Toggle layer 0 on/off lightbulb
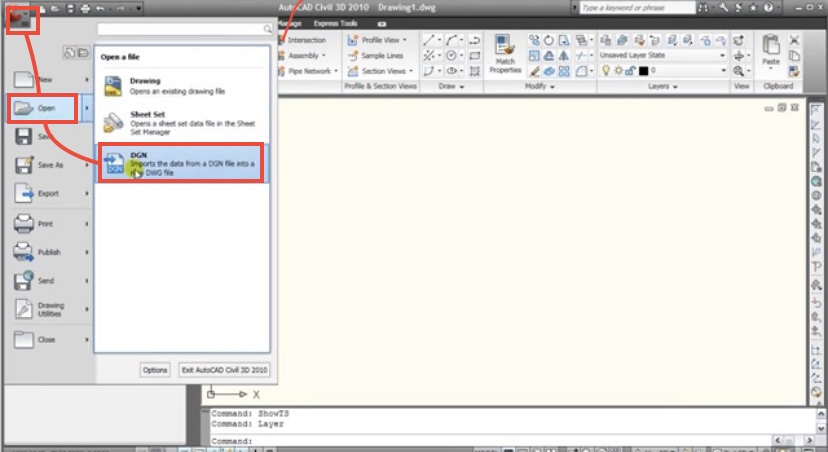 click(606, 70)
